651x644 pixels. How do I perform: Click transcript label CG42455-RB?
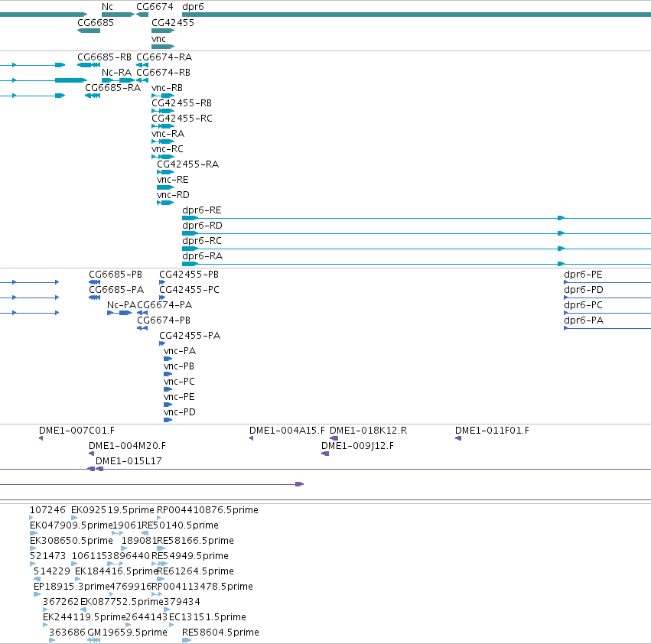click(181, 103)
